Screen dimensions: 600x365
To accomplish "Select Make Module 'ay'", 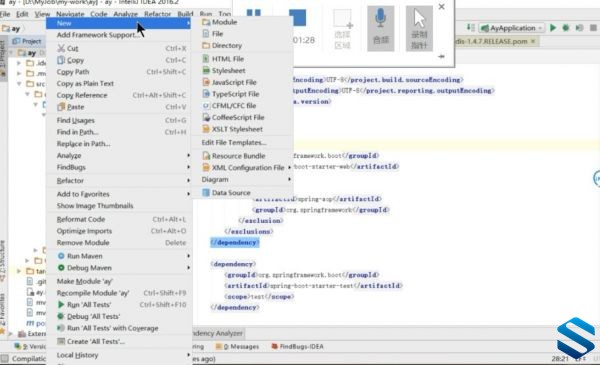I will (x=85, y=281).
